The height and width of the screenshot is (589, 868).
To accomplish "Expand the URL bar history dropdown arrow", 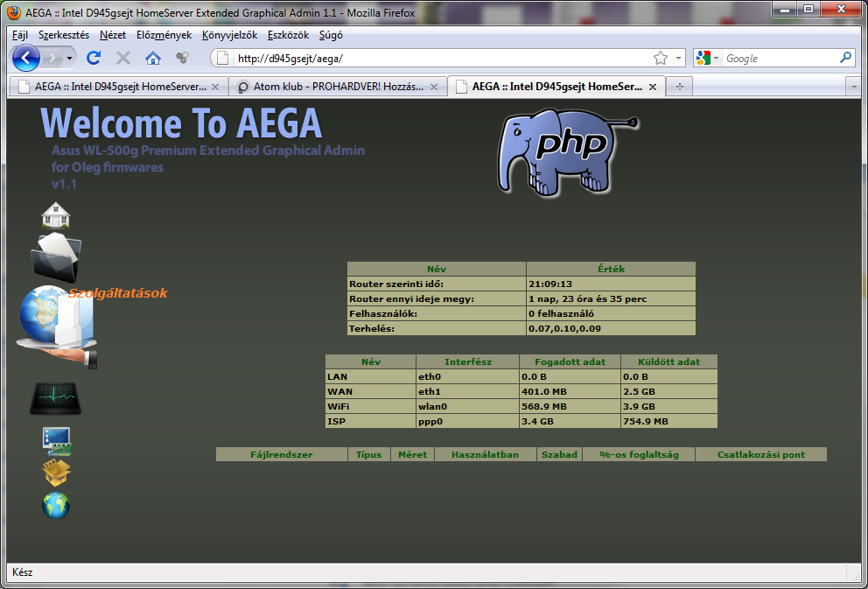I will (x=678, y=58).
